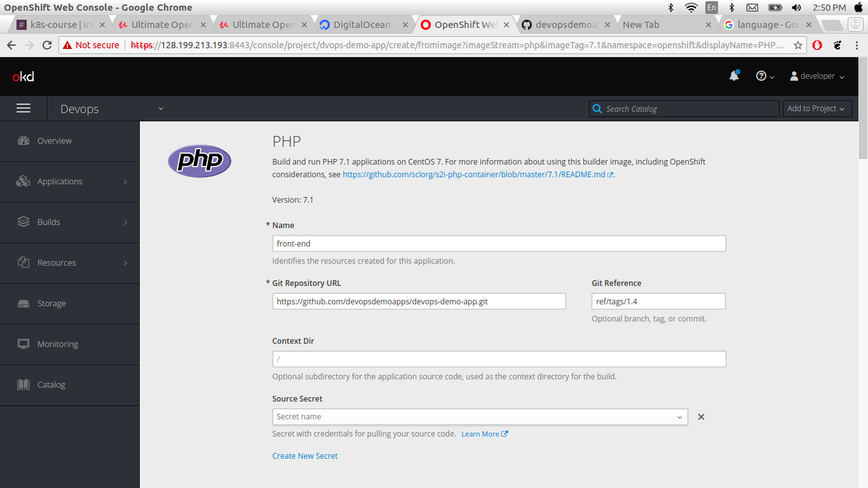Click the browser back arrow

(11, 45)
